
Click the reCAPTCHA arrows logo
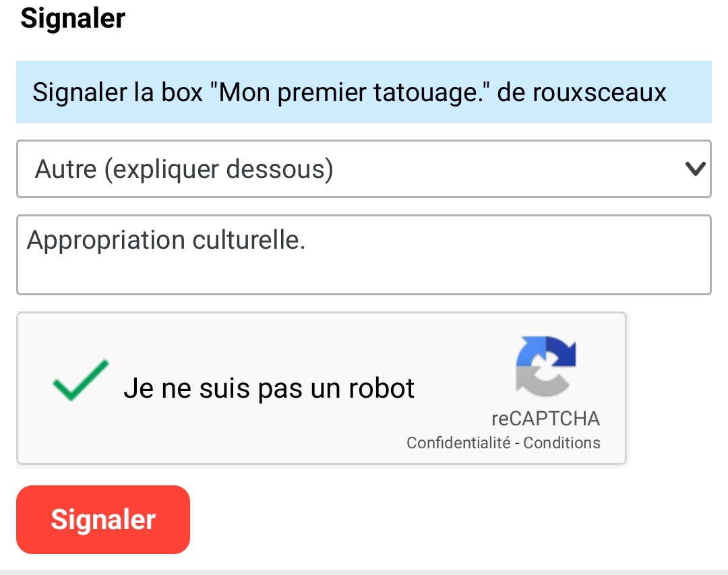coord(546,365)
